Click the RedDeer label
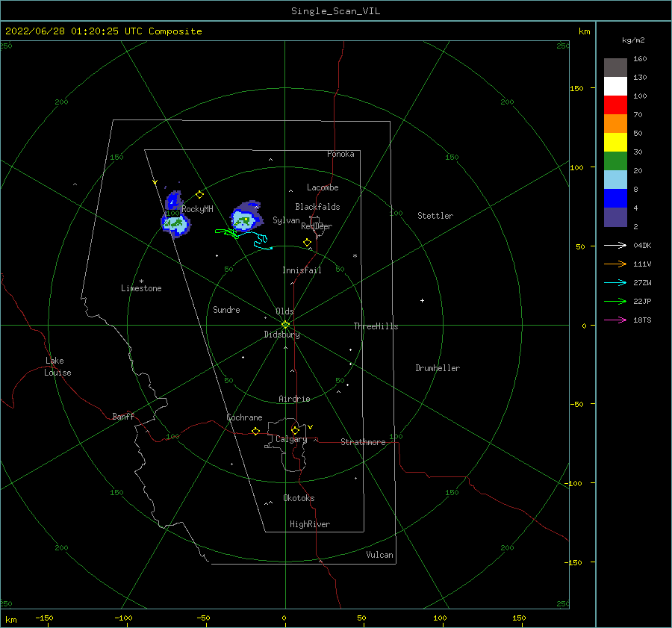672x628 pixels. 317,226
